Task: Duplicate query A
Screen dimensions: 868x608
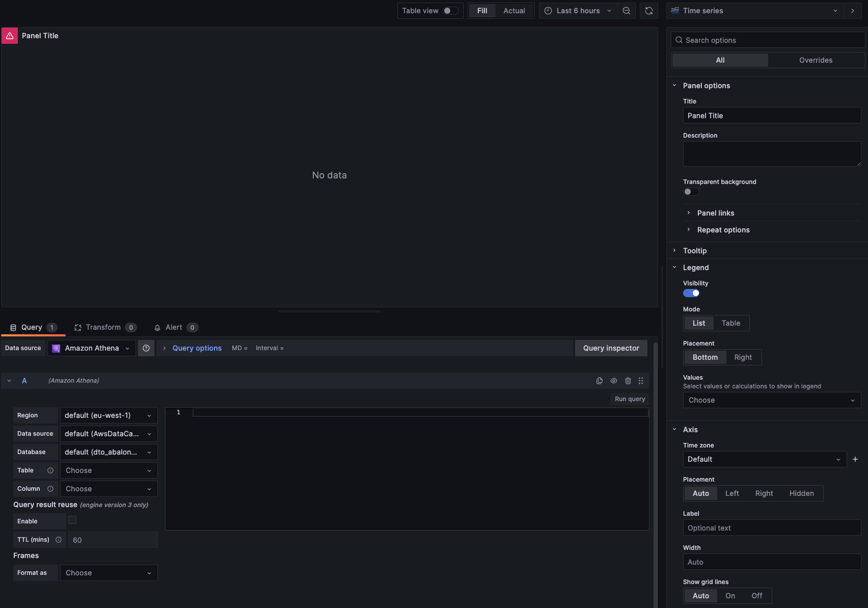Action: 600,381
